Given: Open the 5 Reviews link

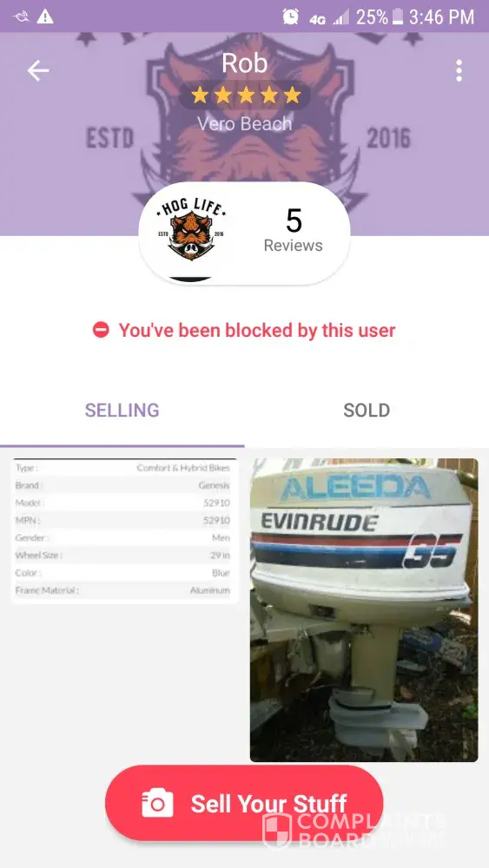Looking at the screenshot, I should tap(293, 231).
